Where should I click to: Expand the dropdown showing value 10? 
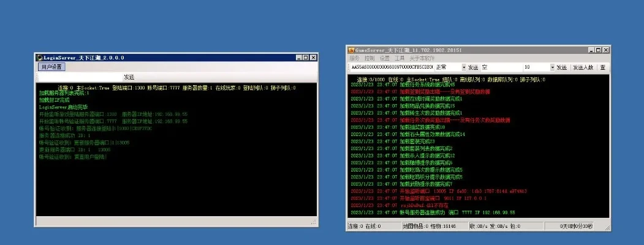point(553,67)
